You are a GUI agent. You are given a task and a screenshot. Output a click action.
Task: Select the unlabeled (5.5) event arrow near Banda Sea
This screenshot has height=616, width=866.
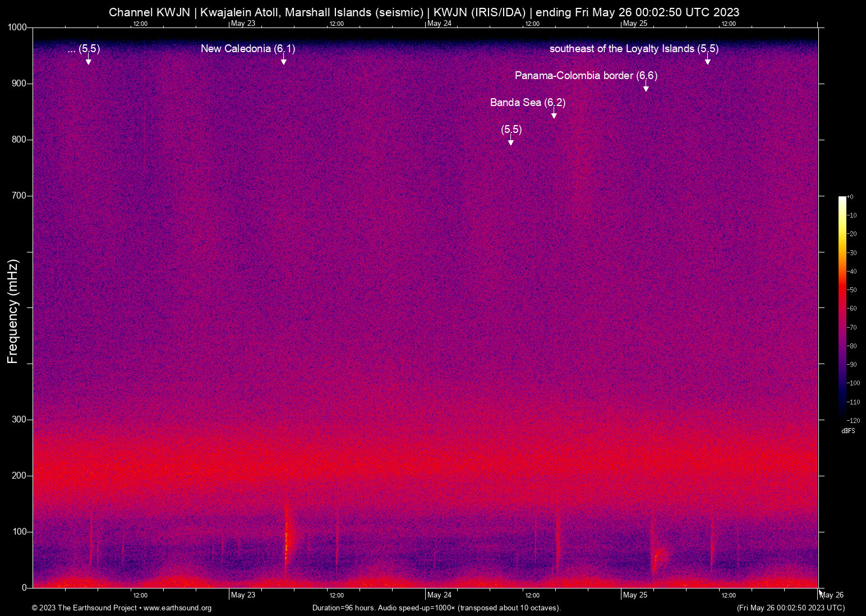pyautogui.click(x=510, y=141)
